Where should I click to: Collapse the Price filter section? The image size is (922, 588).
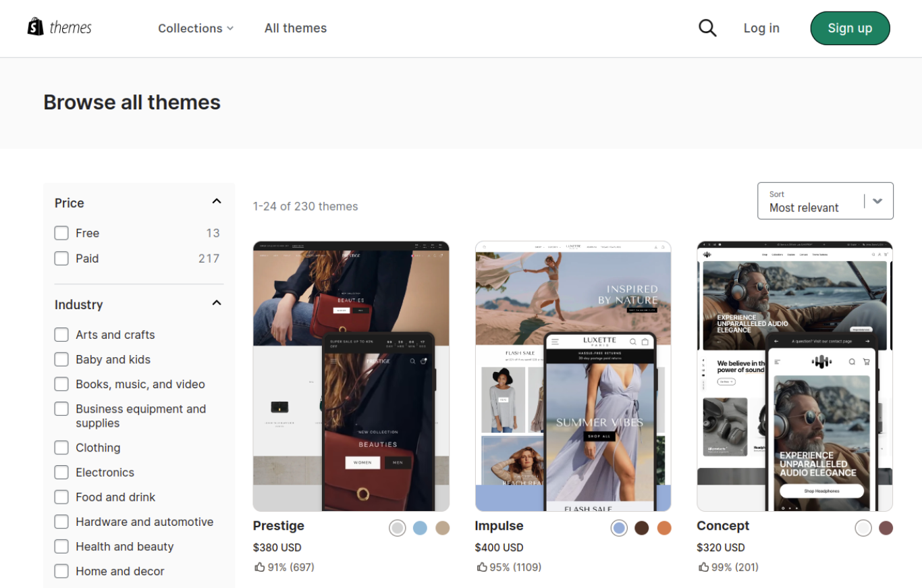pyautogui.click(x=216, y=202)
